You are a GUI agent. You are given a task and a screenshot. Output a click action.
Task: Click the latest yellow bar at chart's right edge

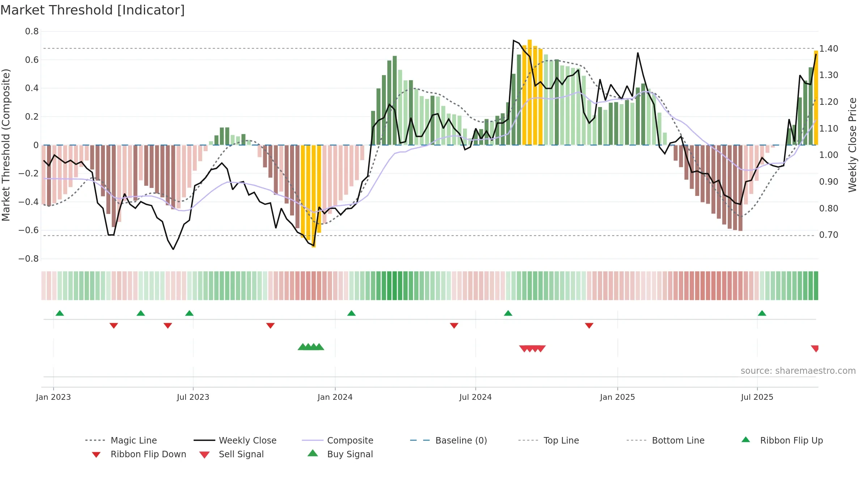(x=816, y=98)
